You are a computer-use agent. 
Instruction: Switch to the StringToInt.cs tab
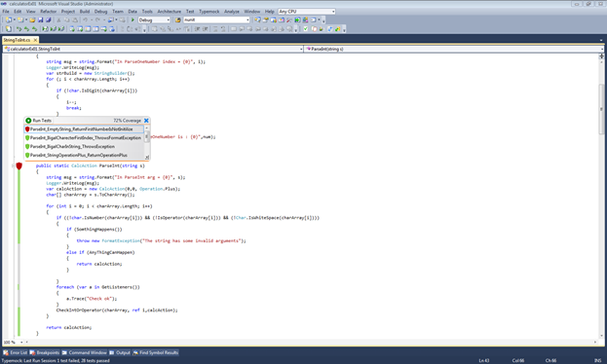click(x=17, y=40)
